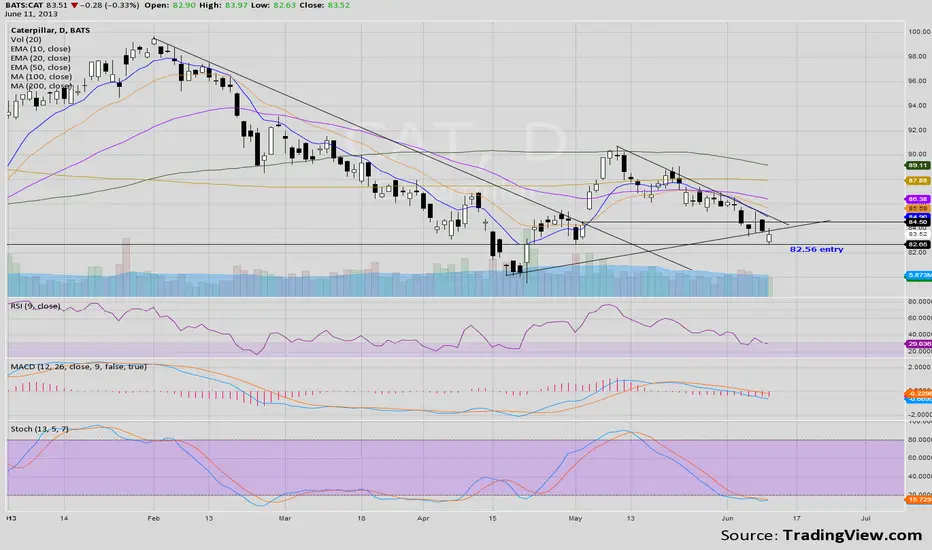The image size is (932, 550).
Task: Click the BATS:CAT ticker symbol in header
Action: 24,5
